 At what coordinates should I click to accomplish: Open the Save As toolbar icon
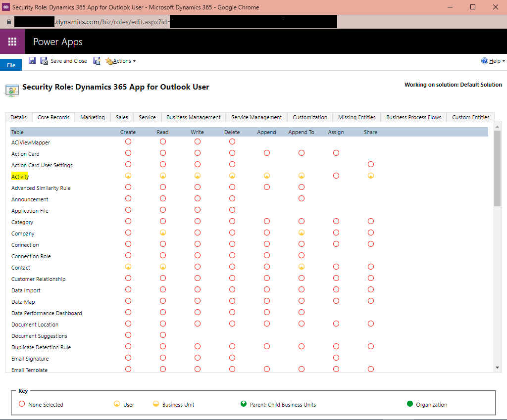tap(97, 60)
